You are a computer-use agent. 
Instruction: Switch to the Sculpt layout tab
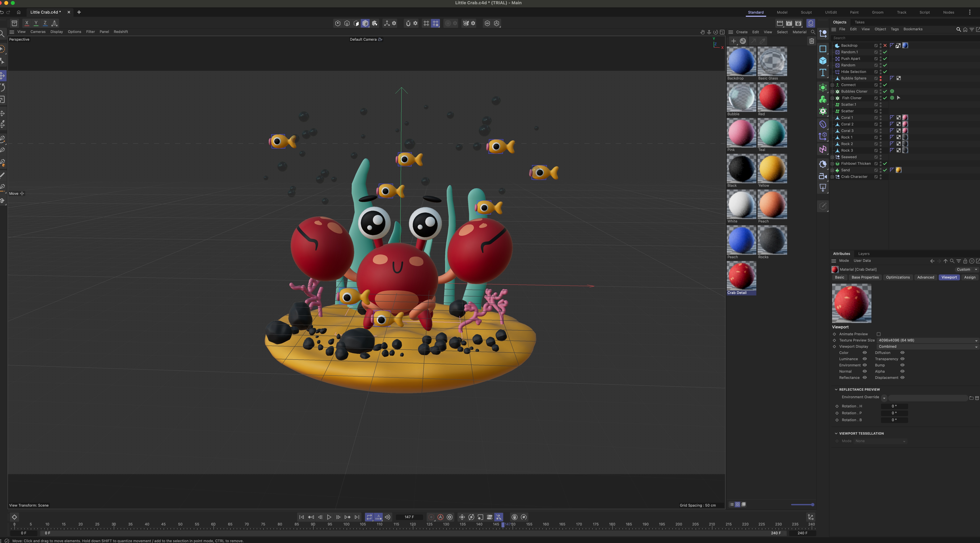click(806, 13)
